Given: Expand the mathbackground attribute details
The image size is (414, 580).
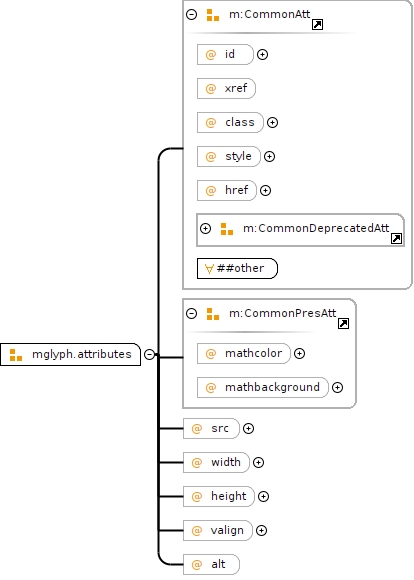Looking at the screenshot, I should pyautogui.click(x=337, y=388).
